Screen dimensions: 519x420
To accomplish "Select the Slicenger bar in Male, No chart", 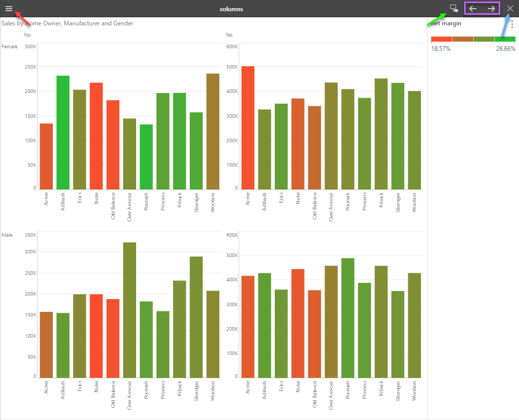I will click(x=197, y=317).
